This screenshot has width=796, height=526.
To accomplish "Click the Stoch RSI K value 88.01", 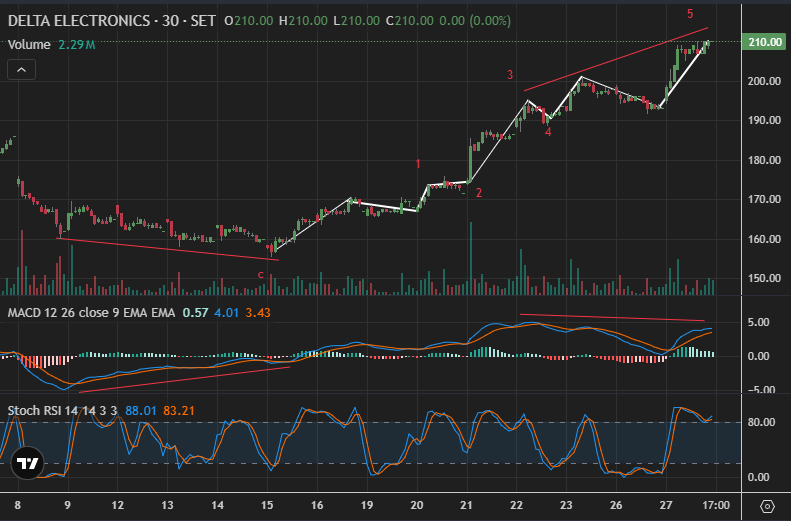I will pyautogui.click(x=142, y=413).
